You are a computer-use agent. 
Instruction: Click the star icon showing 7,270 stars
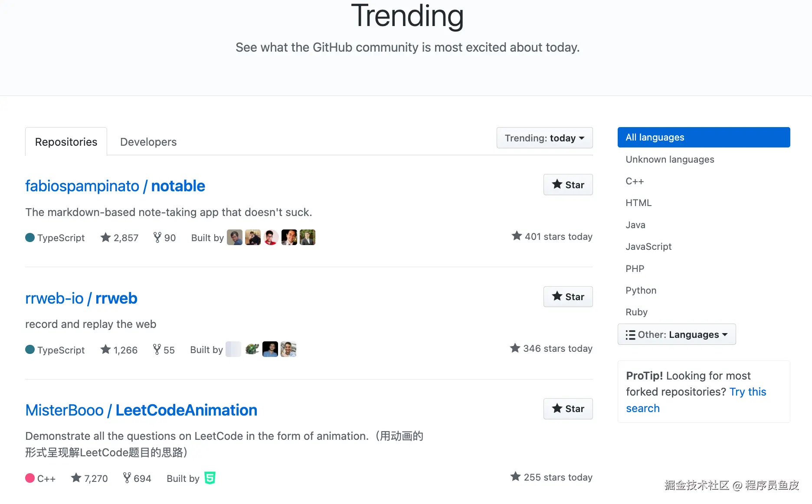pyautogui.click(x=76, y=478)
